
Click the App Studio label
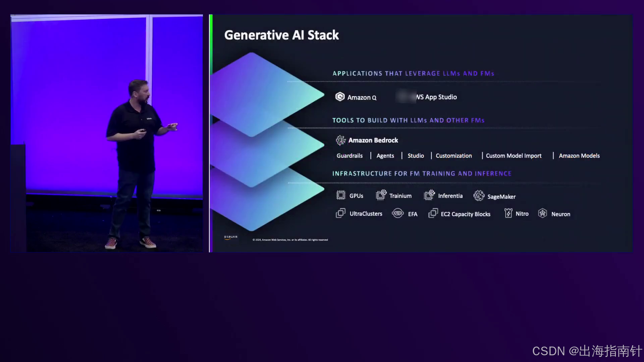click(440, 97)
